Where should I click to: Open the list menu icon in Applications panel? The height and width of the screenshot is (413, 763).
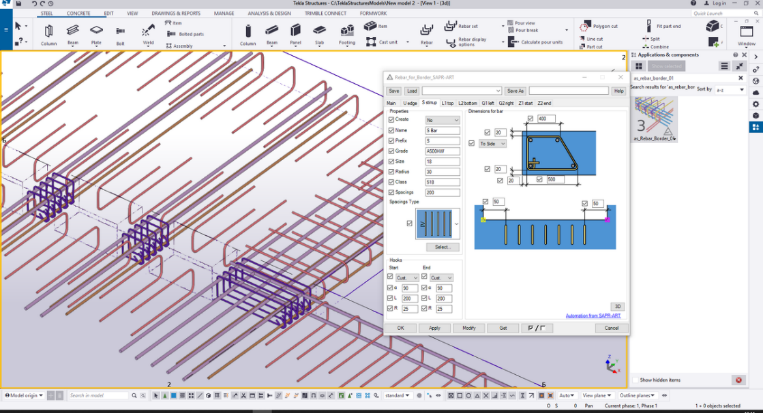(x=725, y=66)
